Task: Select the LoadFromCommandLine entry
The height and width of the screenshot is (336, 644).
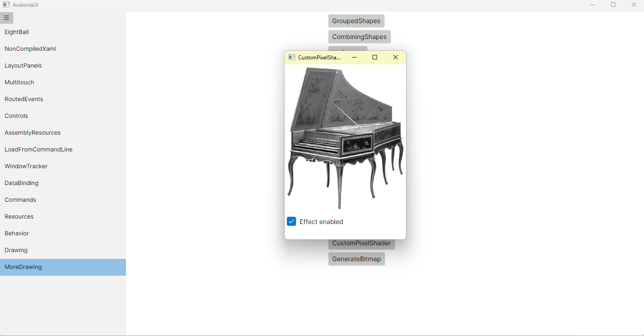Action: coord(63,150)
